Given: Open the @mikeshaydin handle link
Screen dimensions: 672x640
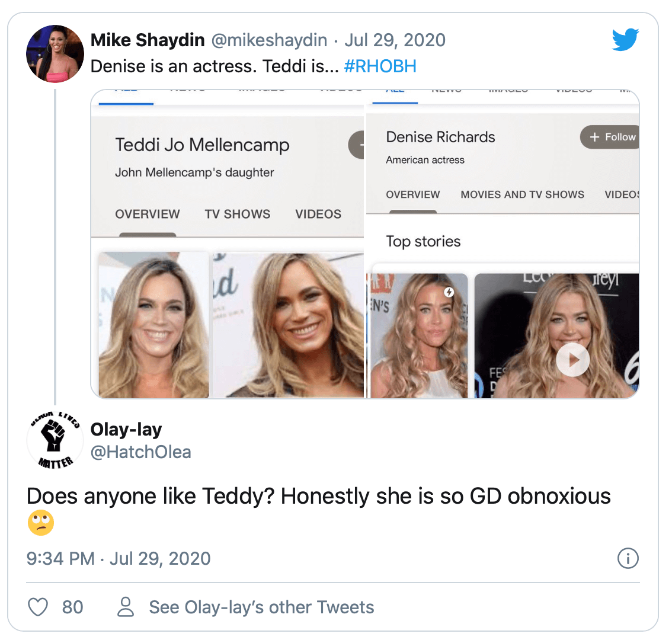Looking at the screenshot, I should tap(269, 40).
